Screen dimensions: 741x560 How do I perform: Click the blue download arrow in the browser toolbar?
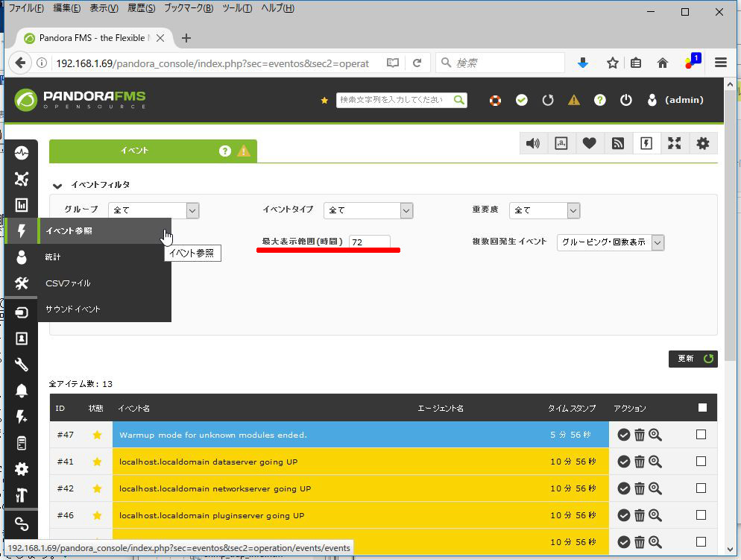pos(583,63)
